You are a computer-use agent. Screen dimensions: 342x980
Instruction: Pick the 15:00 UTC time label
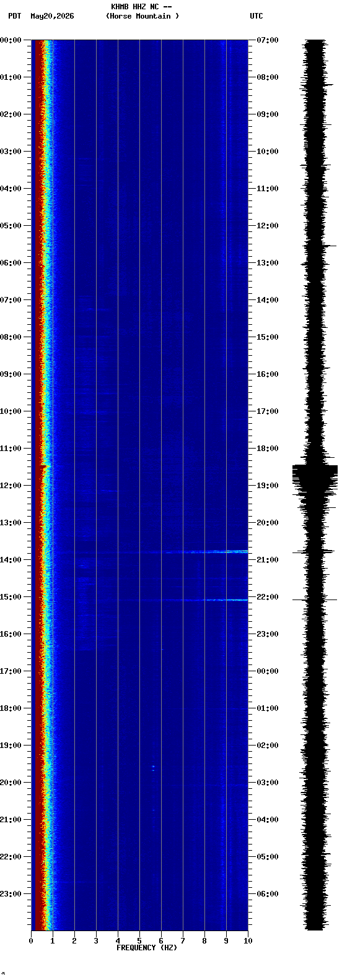268,337
